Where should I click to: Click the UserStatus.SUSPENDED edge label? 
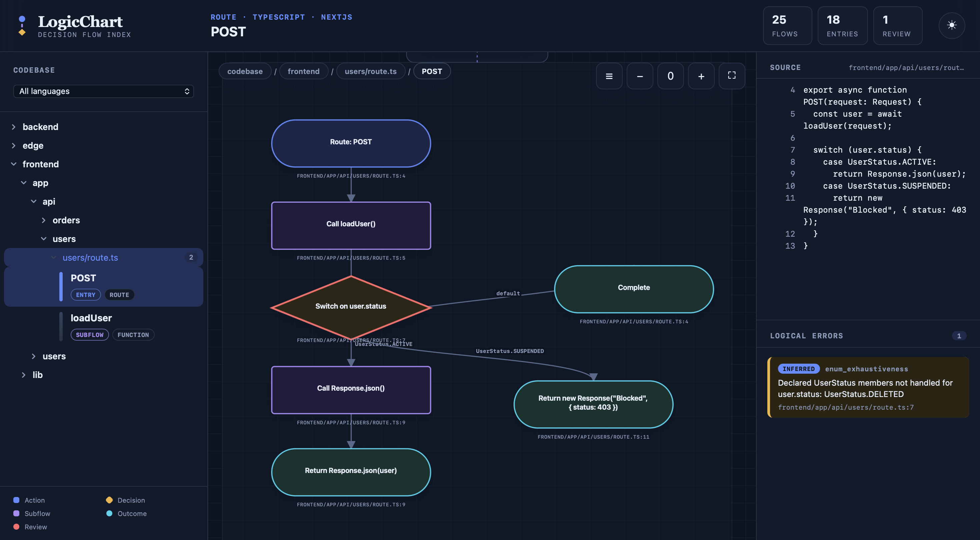tap(510, 351)
